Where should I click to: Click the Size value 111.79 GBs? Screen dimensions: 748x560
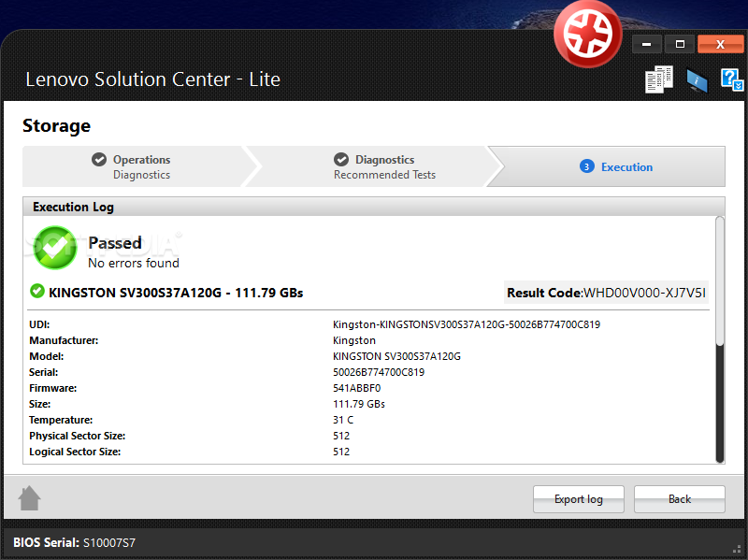click(x=359, y=404)
